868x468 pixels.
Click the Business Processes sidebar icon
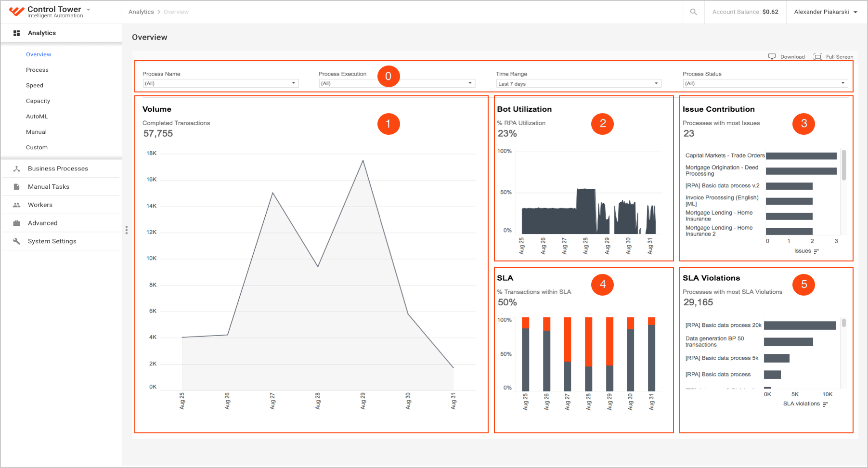pos(16,169)
